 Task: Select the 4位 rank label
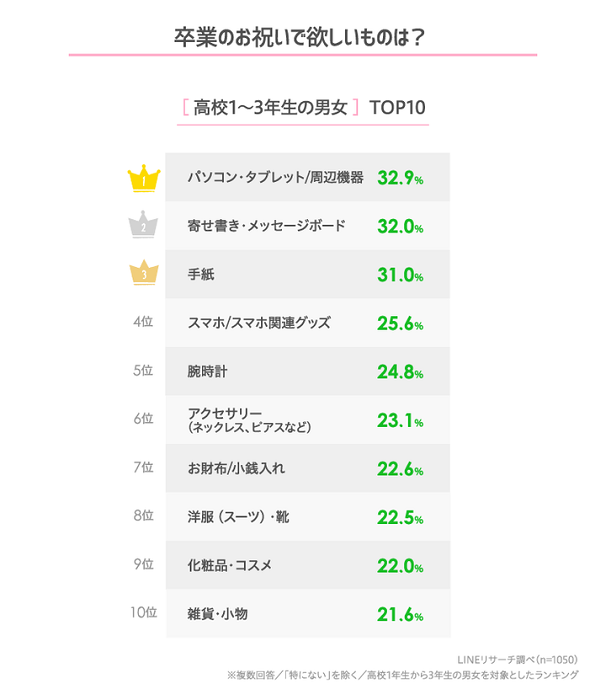[x=143, y=323]
